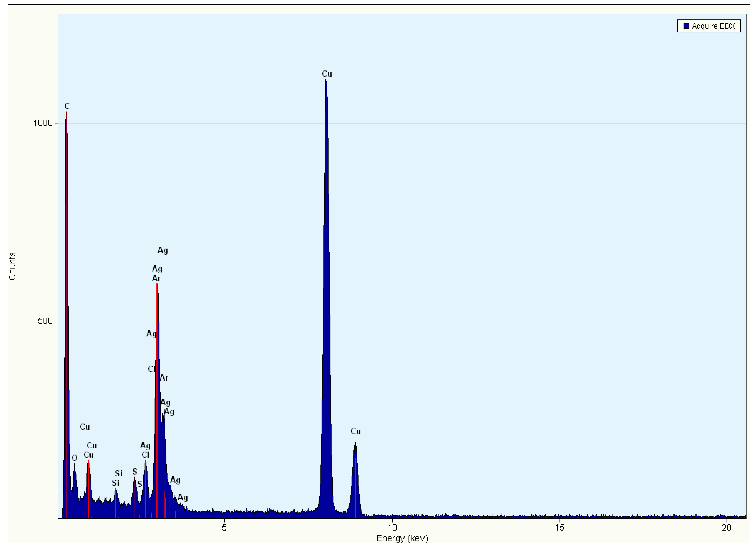Click the 'Energy (keV)' axis title

tap(402, 538)
